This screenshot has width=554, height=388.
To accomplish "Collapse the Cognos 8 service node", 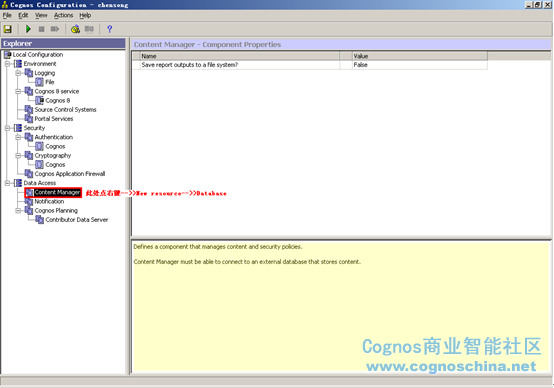I will click(18, 91).
